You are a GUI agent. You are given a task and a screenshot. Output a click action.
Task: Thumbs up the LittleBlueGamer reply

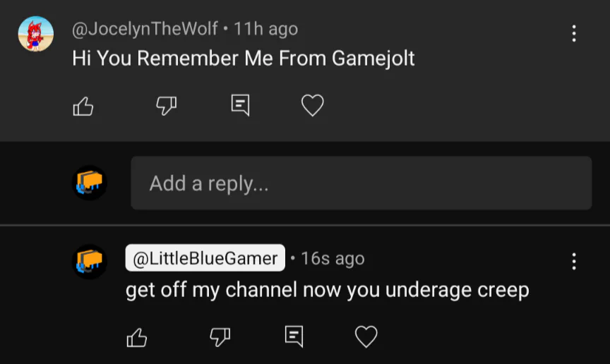tap(137, 336)
